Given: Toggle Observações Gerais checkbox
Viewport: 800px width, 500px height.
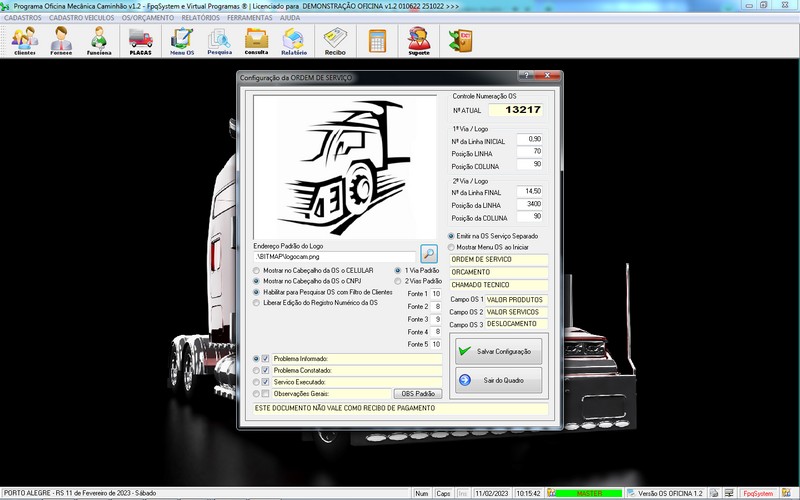Looking at the screenshot, I should 265,393.
